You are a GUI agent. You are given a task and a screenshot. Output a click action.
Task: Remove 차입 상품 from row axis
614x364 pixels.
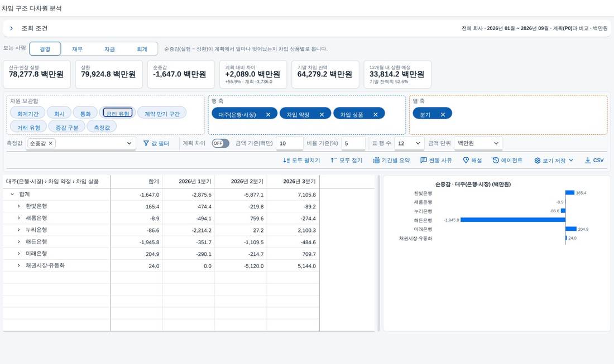click(x=376, y=115)
